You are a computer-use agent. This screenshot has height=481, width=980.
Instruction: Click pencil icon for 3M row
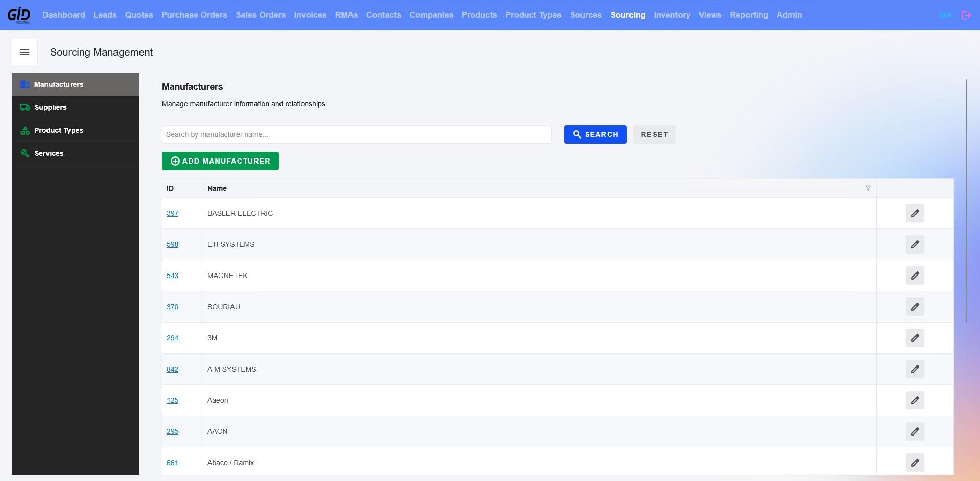pos(915,338)
